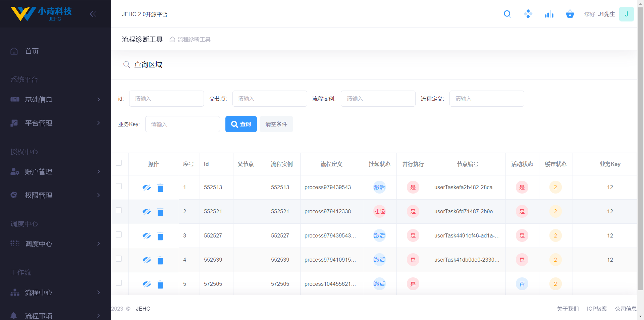Click the hide-eye icon for row 572505
Screen dimensions: 644x320
tap(147, 284)
